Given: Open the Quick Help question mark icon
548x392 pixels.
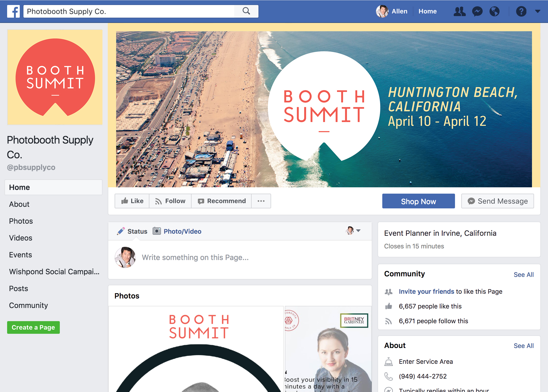Looking at the screenshot, I should click(x=521, y=11).
